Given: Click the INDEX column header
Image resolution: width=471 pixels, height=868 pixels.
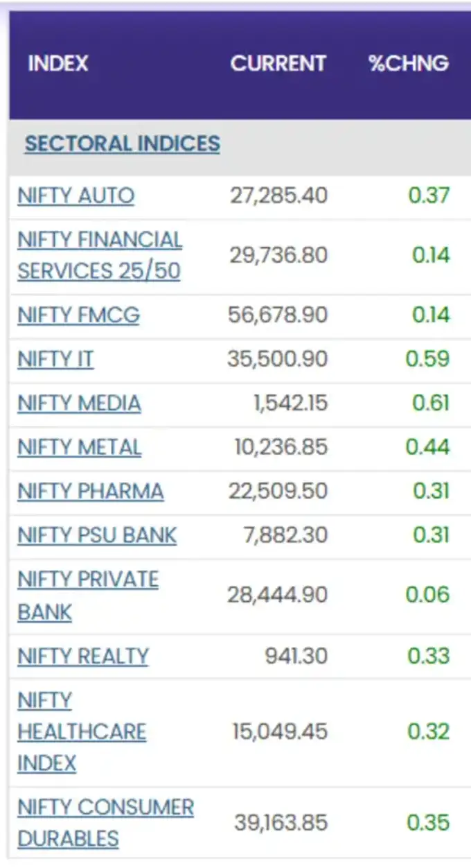Looking at the screenshot, I should (x=58, y=64).
